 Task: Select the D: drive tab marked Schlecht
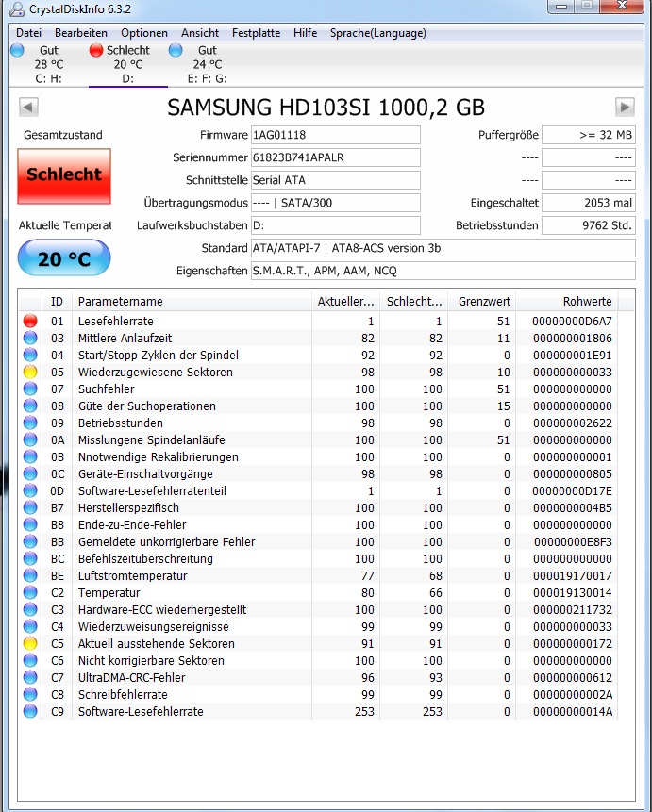point(127,64)
